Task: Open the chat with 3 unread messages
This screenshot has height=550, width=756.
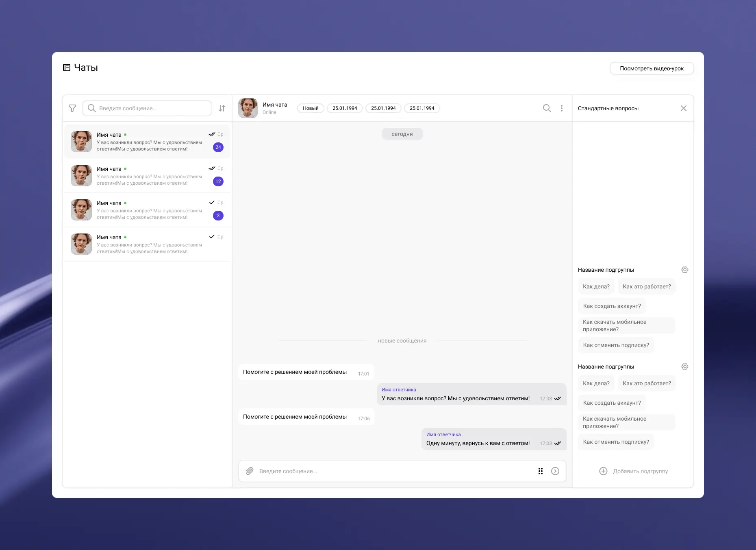Action: point(147,210)
